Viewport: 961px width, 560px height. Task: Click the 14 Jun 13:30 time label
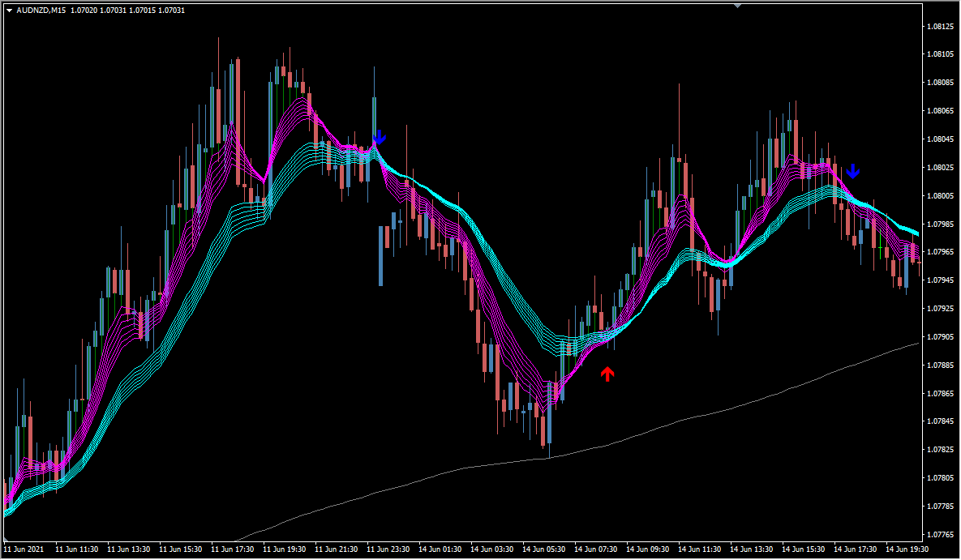tap(752, 549)
